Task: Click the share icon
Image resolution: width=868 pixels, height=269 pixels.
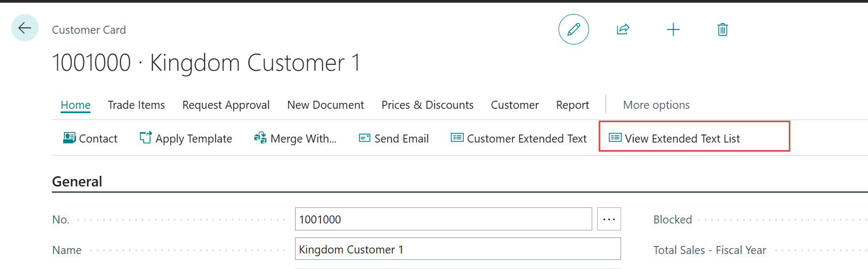Action: tap(623, 29)
